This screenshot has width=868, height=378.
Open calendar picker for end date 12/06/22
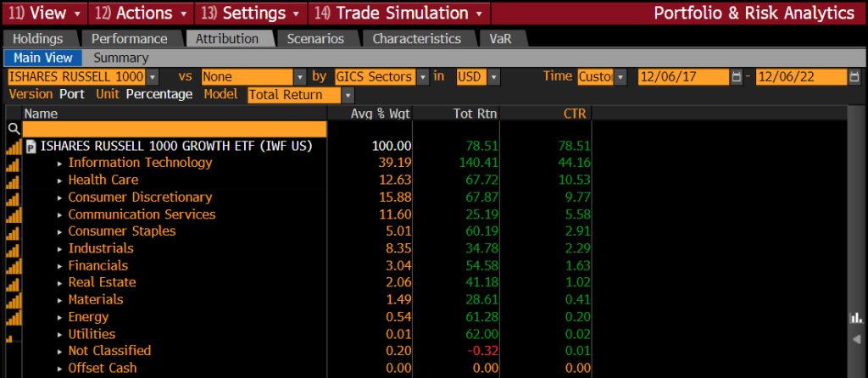click(x=854, y=77)
